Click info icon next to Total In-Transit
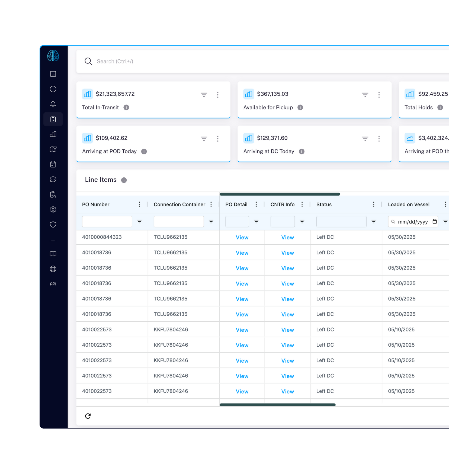449x476 pixels. (126, 107)
